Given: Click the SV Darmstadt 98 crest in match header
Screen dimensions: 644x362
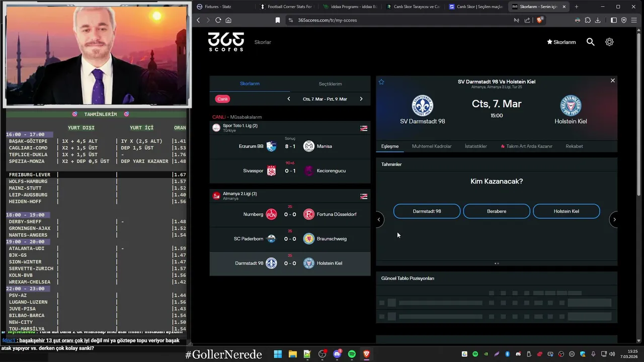Looking at the screenshot, I should tap(422, 106).
